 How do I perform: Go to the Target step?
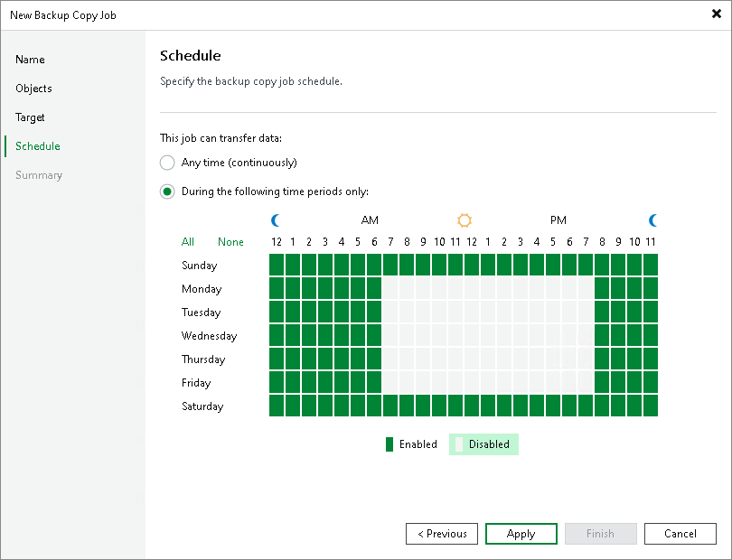tap(30, 117)
